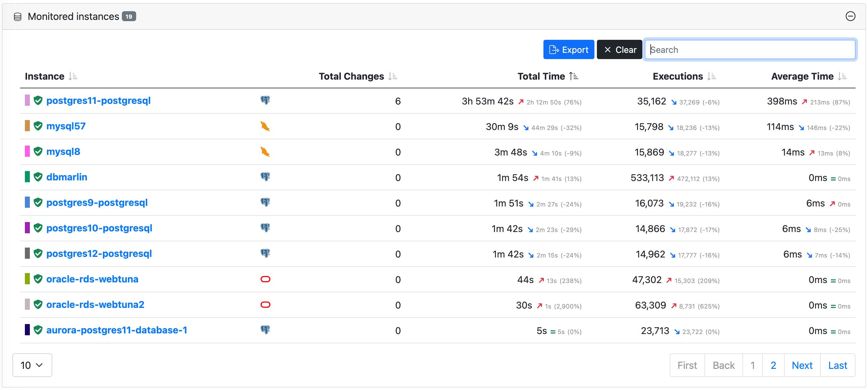
Task: Click the database icon beside Monitored instances
Action: tap(17, 16)
